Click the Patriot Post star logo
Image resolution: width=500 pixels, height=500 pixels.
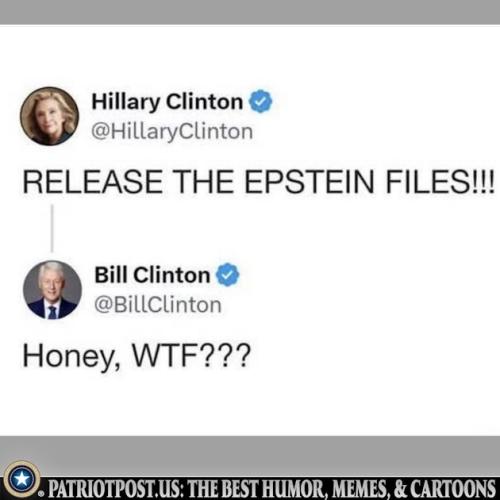(22, 479)
